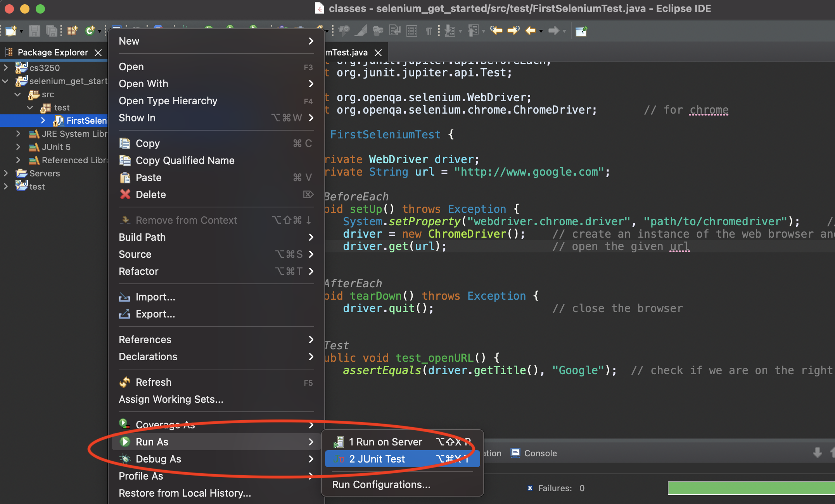
Task: Choose Delete from the context menu
Action: pos(216,195)
